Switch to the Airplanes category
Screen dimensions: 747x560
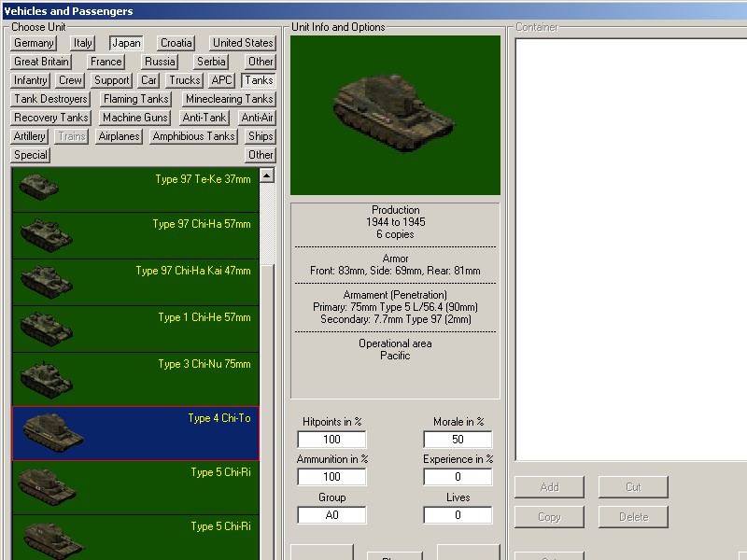(120, 136)
